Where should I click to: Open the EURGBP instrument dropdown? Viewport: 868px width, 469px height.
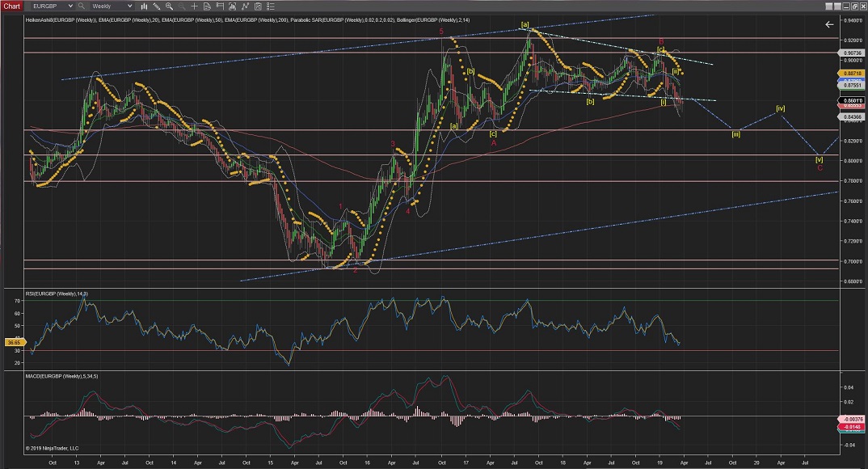52,6
